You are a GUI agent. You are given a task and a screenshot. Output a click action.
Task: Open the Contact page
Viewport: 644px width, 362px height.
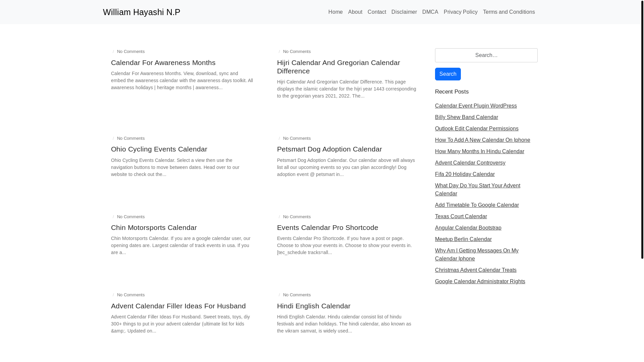pos(377,12)
